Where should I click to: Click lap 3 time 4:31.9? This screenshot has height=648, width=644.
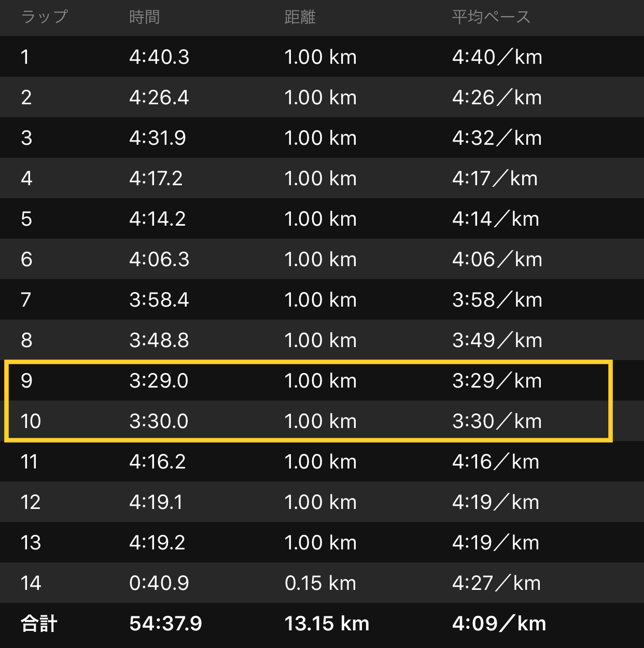click(x=158, y=138)
